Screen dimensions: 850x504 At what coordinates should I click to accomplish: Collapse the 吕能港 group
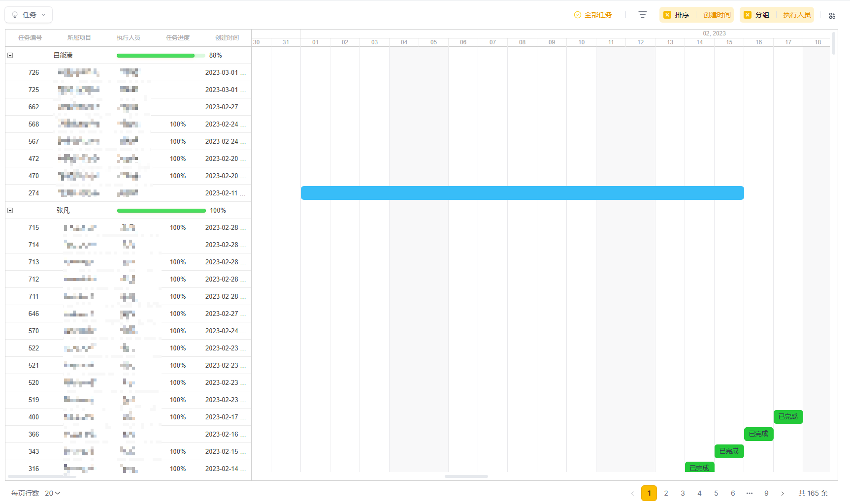(x=10, y=55)
